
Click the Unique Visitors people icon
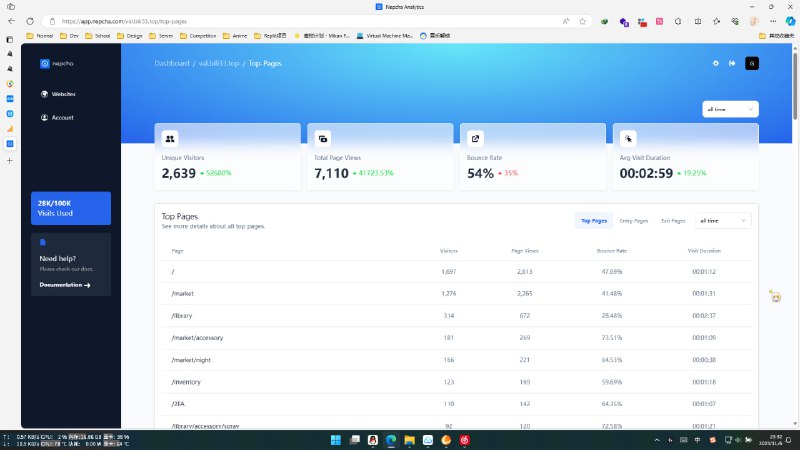pyautogui.click(x=170, y=139)
